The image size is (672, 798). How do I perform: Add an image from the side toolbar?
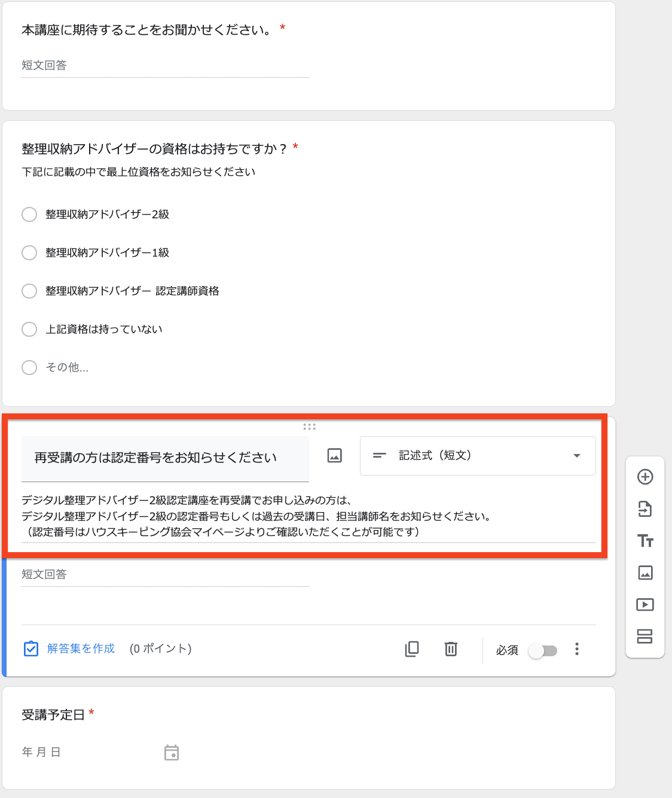point(645,573)
